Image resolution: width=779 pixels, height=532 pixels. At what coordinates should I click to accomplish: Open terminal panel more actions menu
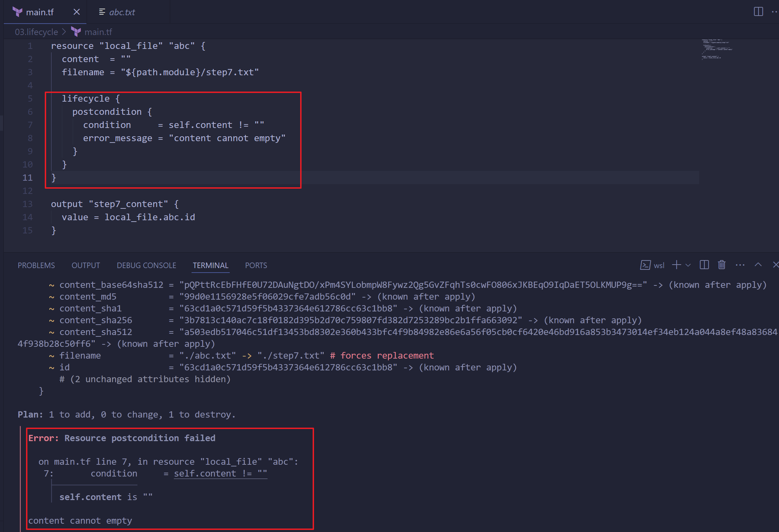tap(740, 265)
